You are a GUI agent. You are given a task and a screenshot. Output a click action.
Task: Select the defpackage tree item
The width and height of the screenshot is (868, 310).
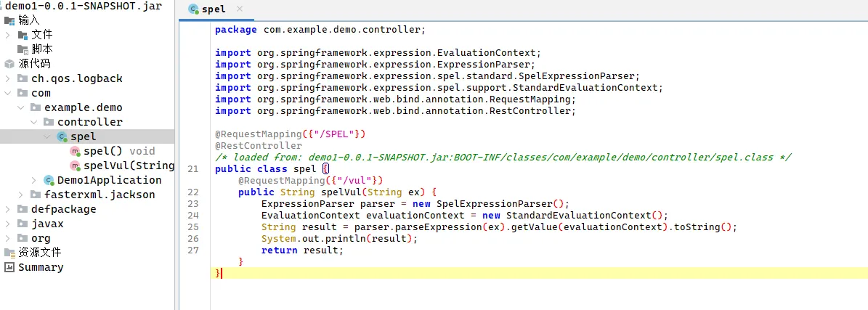point(63,209)
